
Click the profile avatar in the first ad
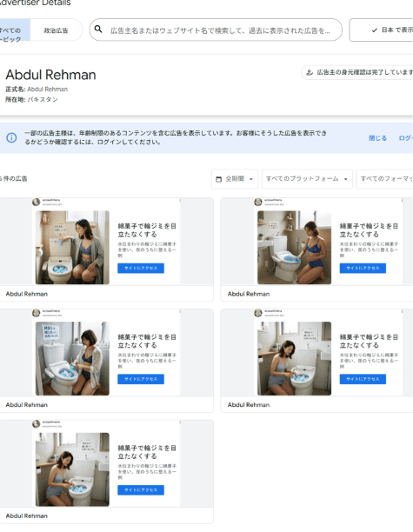point(37,203)
